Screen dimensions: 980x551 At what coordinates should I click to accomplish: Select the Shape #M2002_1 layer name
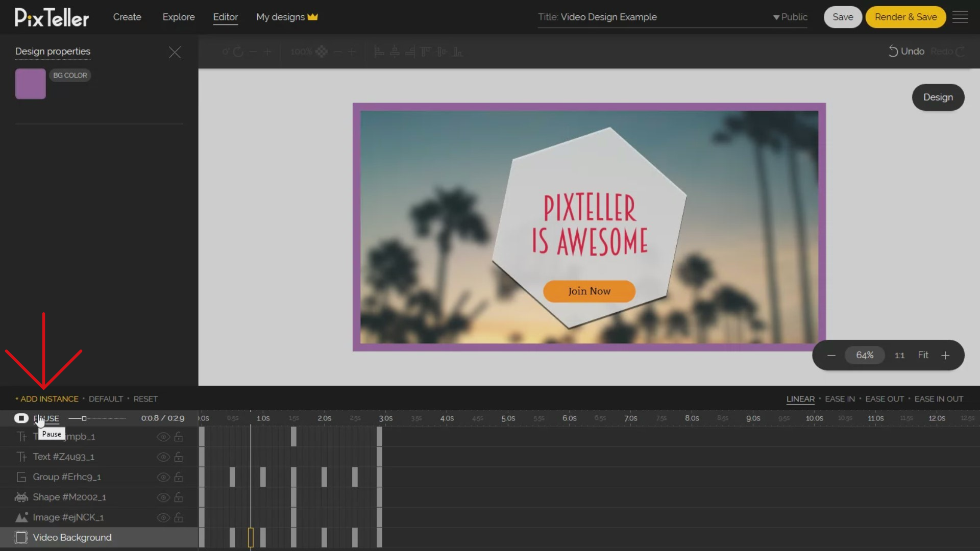[x=69, y=497]
